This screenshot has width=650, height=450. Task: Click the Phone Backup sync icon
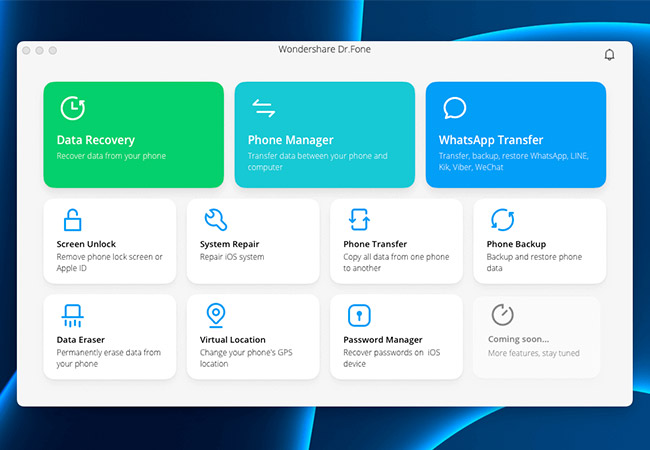coord(502,220)
